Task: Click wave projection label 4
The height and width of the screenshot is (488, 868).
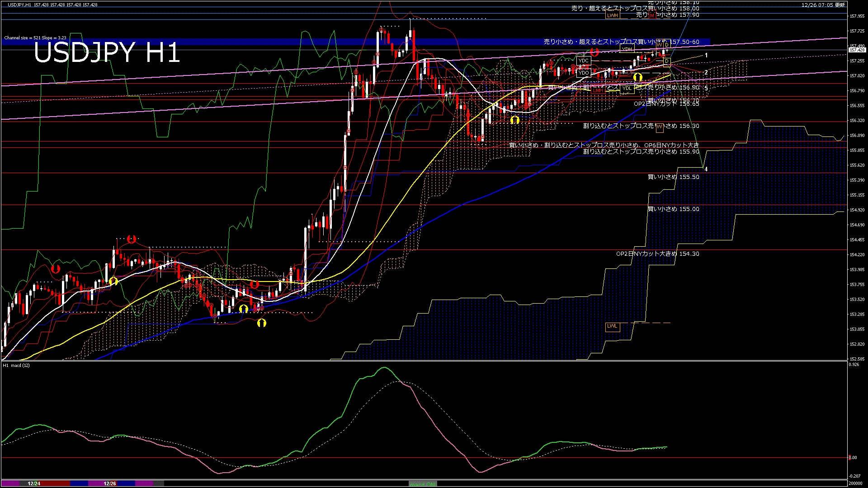Action: click(706, 169)
